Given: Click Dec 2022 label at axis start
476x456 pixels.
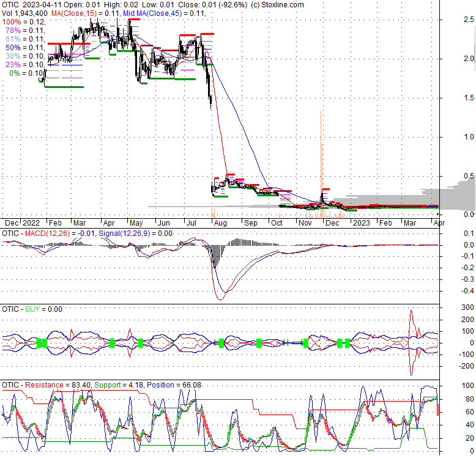Looking at the screenshot, I should tap(22, 224).
